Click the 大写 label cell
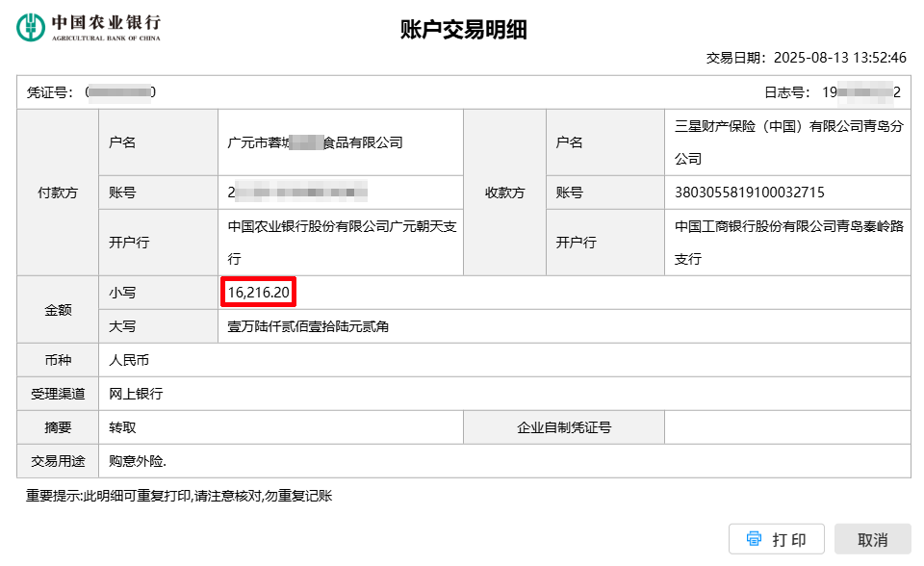Viewport: 924px width, 566px height. click(x=159, y=326)
